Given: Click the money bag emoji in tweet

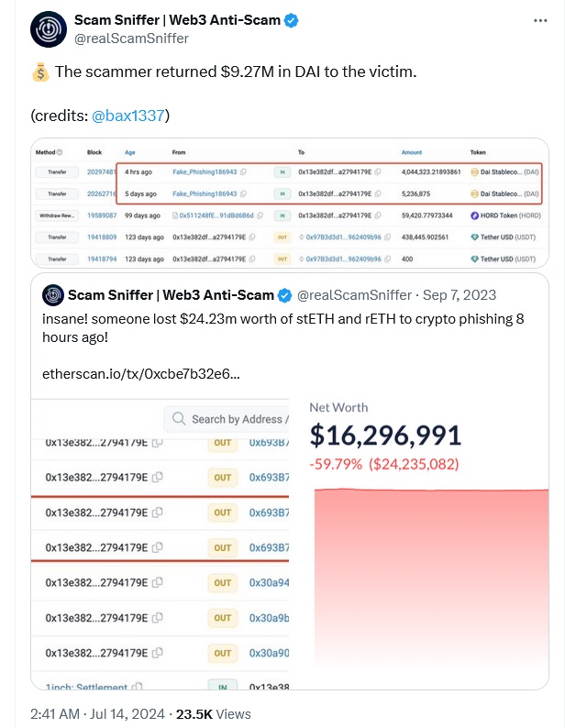Looking at the screenshot, I should 40,72.
